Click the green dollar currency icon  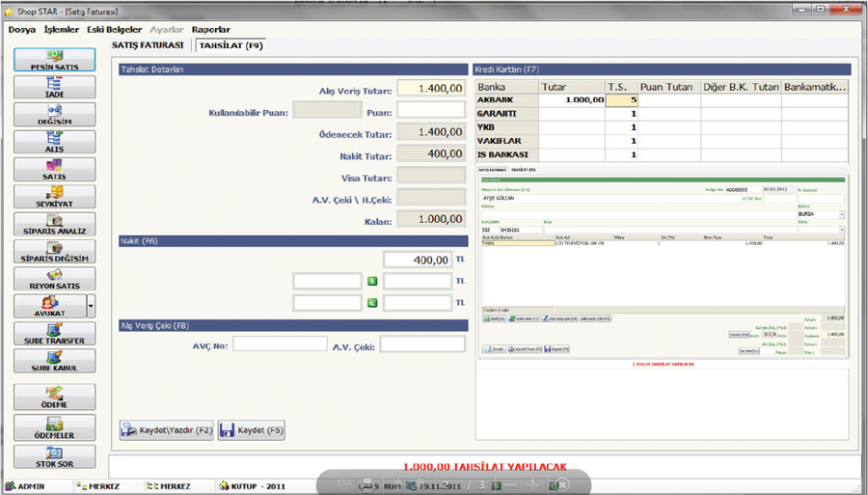(372, 281)
